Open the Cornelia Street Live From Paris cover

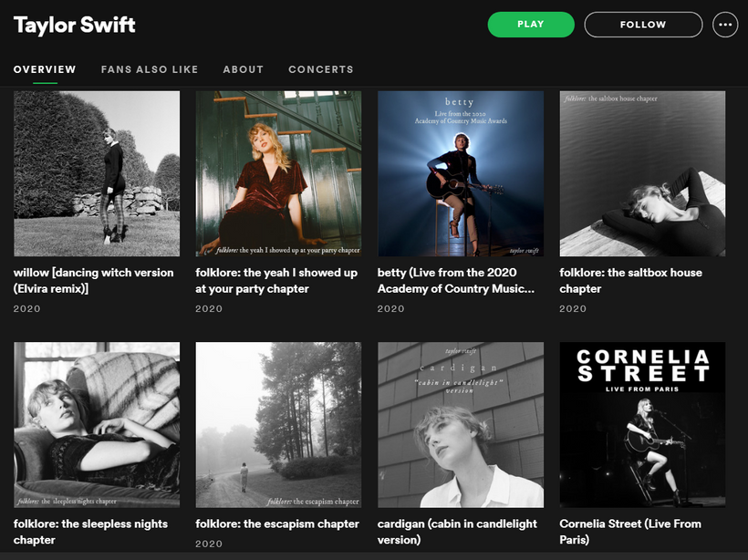[642, 424]
